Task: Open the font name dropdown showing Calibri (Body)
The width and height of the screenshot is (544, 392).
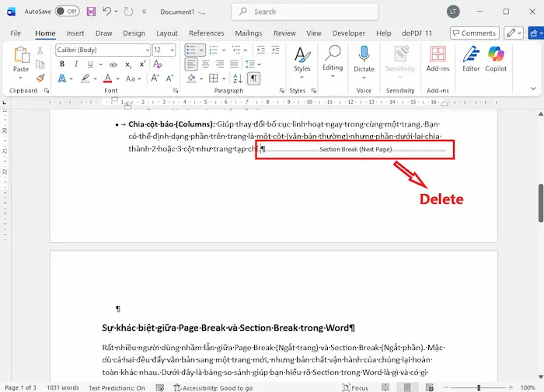Action: click(x=103, y=50)
